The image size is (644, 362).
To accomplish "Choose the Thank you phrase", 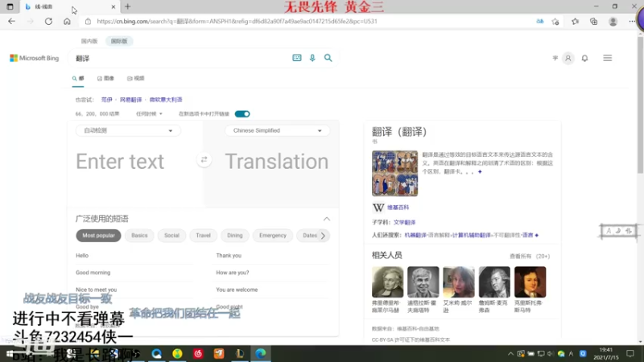I will tap(229, 256).
